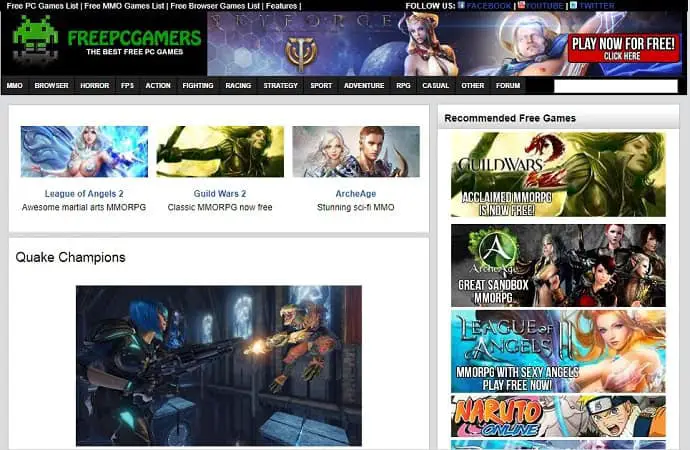The height and width of the screenshot is (450, 690).
Task: Open the Twitter follow link
Action: pyautogui.click(x=596, y=6)
